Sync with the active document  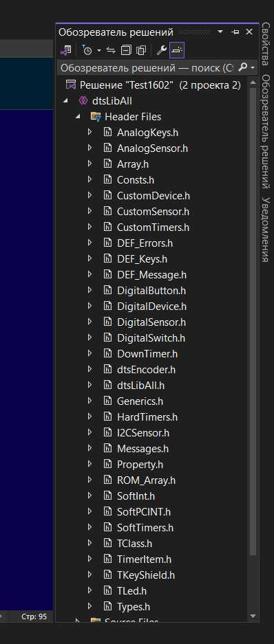[111, 51]
